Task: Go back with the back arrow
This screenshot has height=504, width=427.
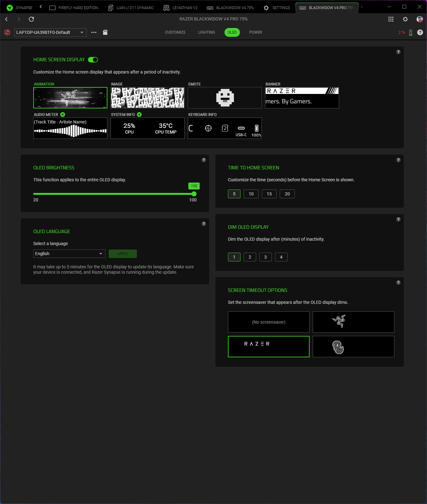Action: click(x=6, y=19)
